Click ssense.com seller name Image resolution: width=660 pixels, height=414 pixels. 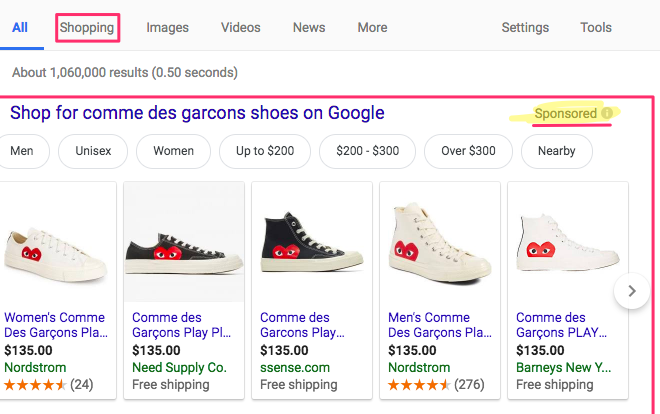295,367
